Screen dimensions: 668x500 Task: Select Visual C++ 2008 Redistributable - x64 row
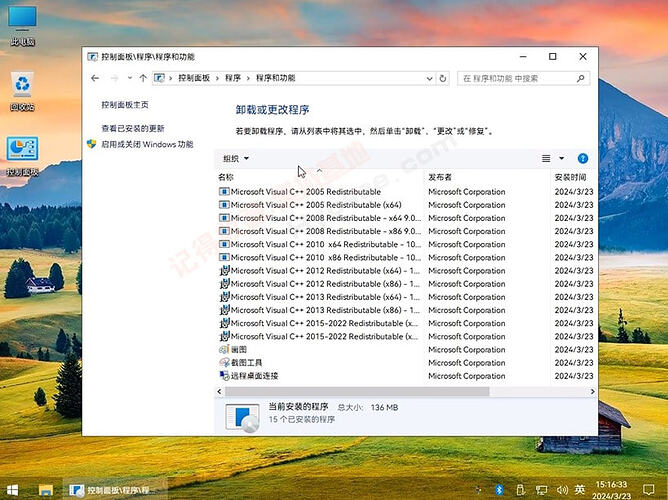[x=405, y=218]
